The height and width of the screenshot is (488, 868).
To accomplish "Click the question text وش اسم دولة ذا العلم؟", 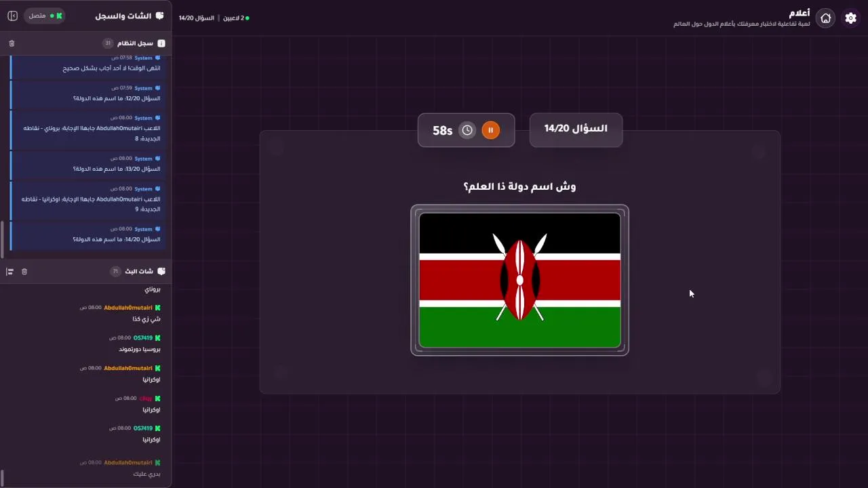I will [519, 186].
